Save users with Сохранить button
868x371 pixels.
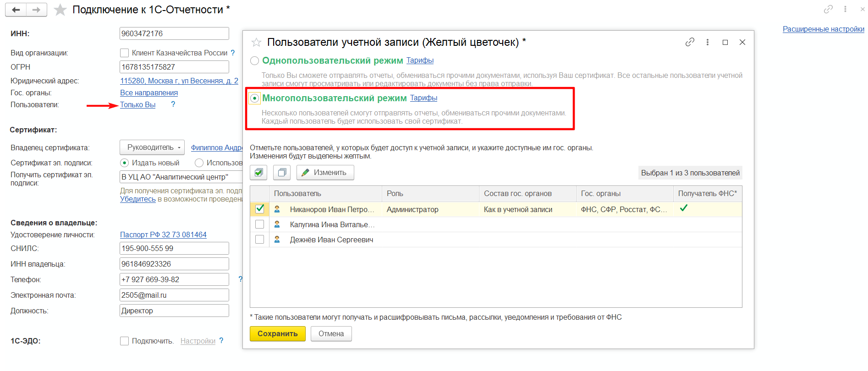278,334
